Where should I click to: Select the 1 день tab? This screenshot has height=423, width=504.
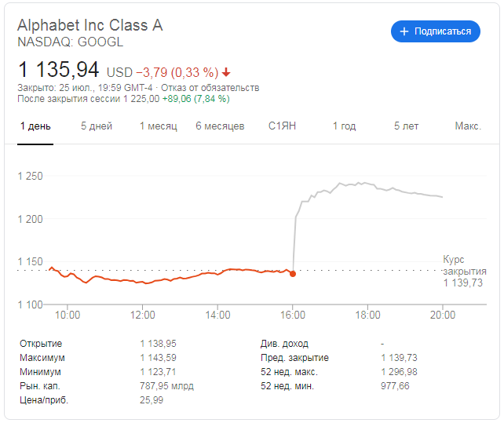(x=35, y=126)
